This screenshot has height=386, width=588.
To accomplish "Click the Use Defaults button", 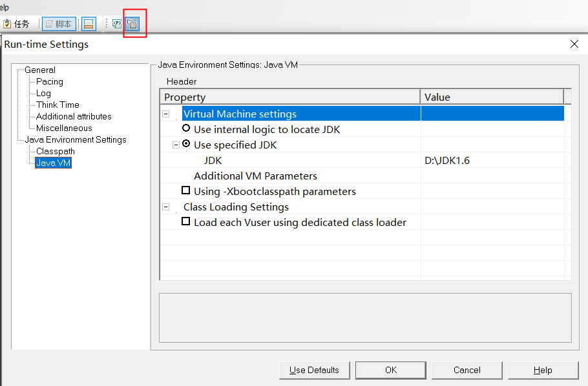I will point(314,371).
